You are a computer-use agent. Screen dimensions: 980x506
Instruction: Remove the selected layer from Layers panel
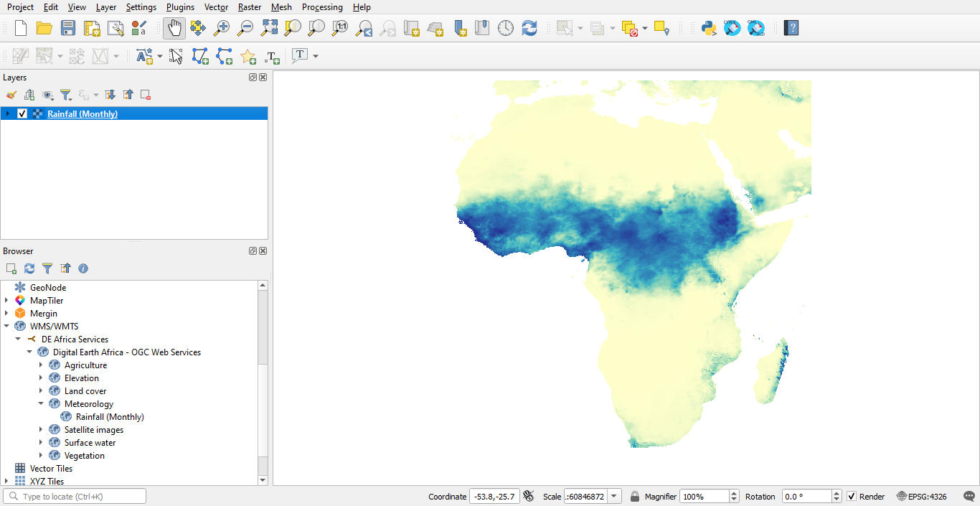point(146,94)
